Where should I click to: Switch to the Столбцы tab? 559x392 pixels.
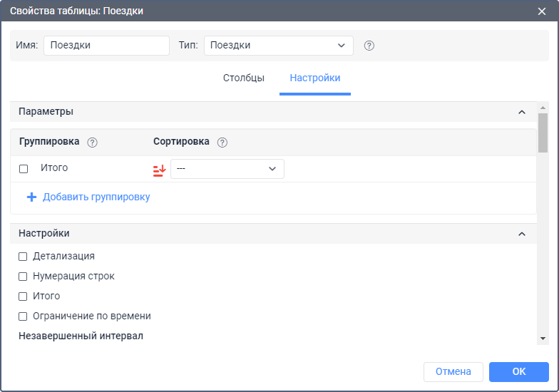[244, 78]
